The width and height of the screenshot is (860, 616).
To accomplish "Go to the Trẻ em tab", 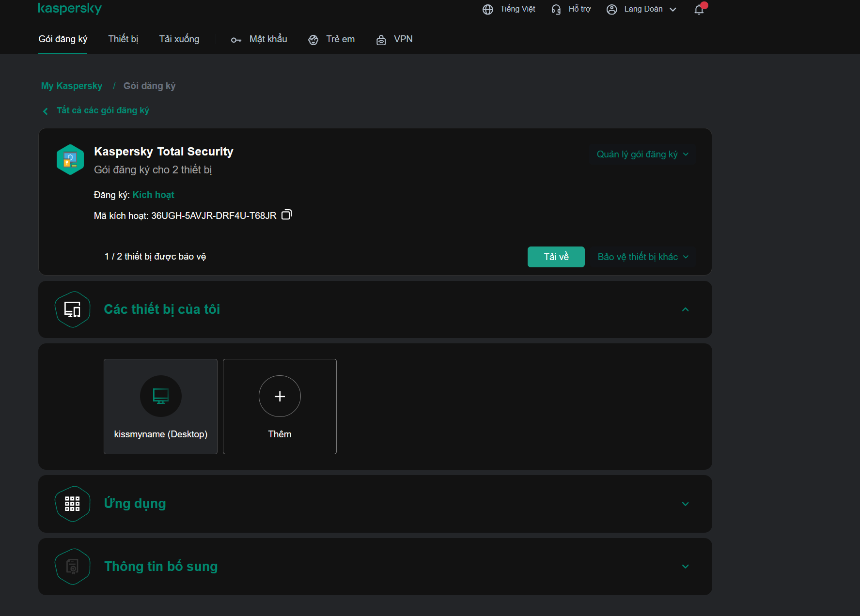I will pyautogui.click(x=331, y=39).
